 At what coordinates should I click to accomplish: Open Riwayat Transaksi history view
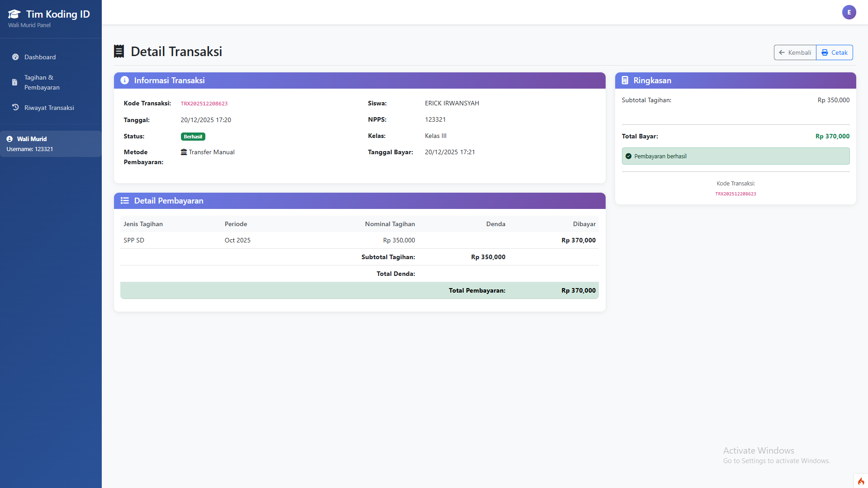tap(48, 108)
